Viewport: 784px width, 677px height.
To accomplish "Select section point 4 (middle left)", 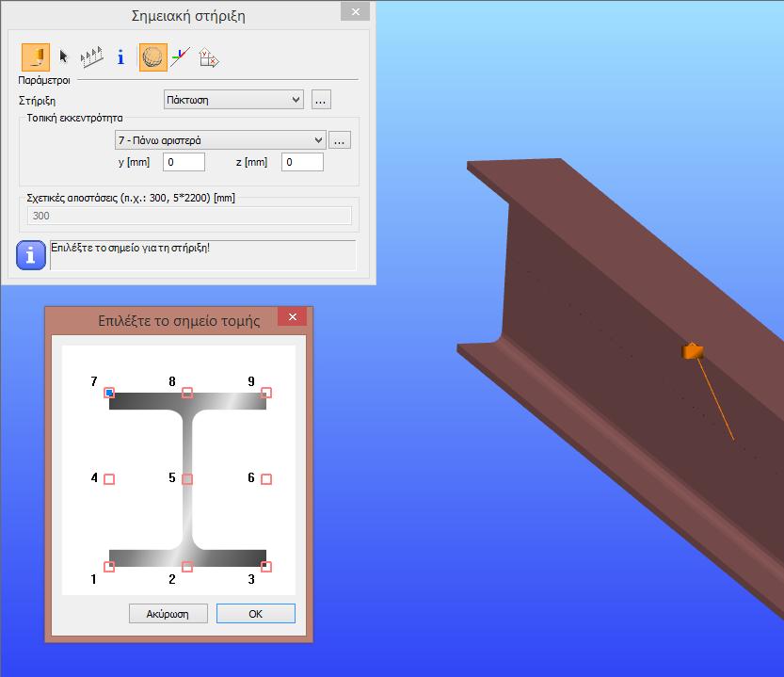I will tap(109, 479).
